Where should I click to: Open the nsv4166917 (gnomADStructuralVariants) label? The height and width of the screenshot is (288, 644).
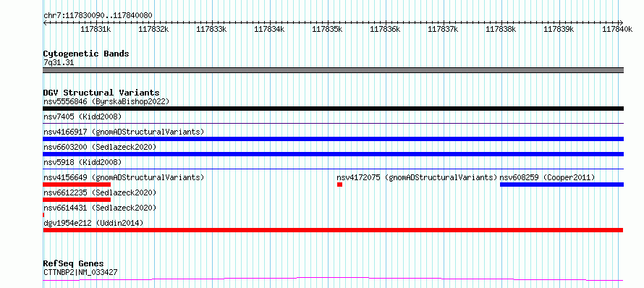click(124, 132)
